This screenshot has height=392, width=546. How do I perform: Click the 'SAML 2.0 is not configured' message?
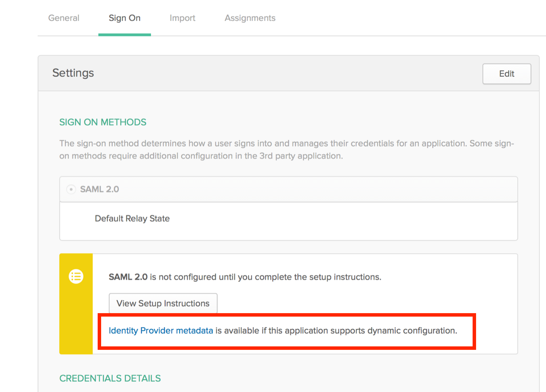[245, 277]
